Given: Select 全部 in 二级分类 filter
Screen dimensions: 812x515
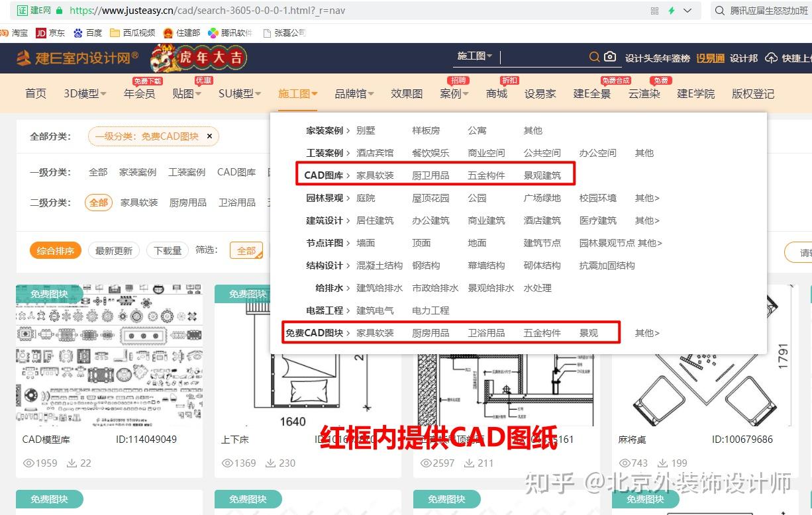Looking at the screenshot, I should [99, 203].
